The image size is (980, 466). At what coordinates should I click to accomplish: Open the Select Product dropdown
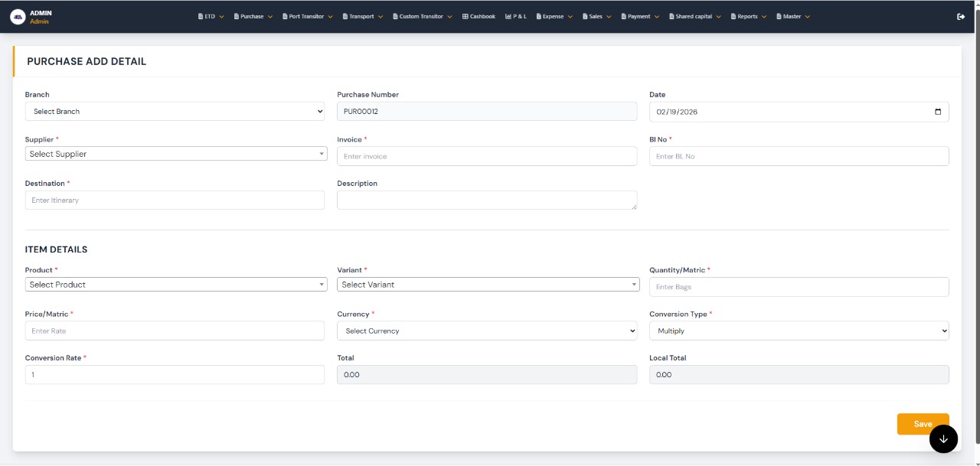[175, 285]
